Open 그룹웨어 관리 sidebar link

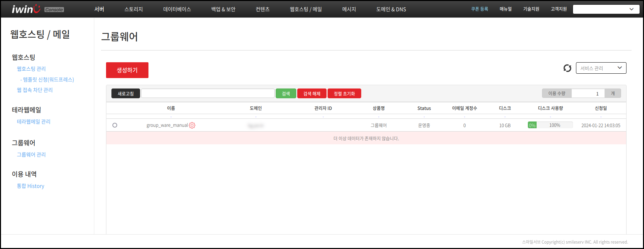pos(31,154)
